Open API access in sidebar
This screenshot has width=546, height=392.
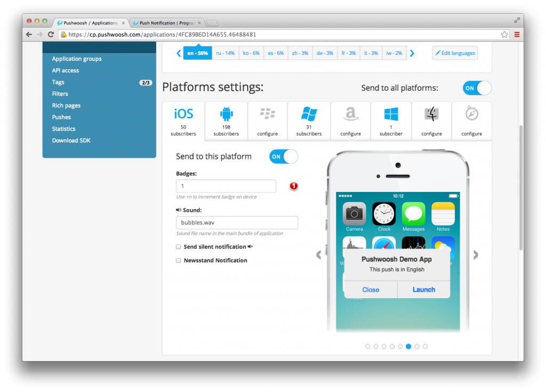(66, 70)
